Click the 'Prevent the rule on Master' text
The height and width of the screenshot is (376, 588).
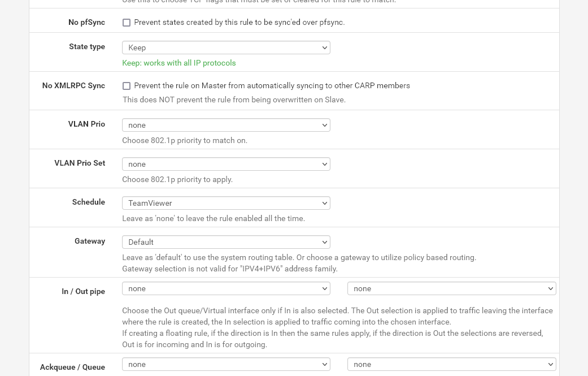coord(272,86)
